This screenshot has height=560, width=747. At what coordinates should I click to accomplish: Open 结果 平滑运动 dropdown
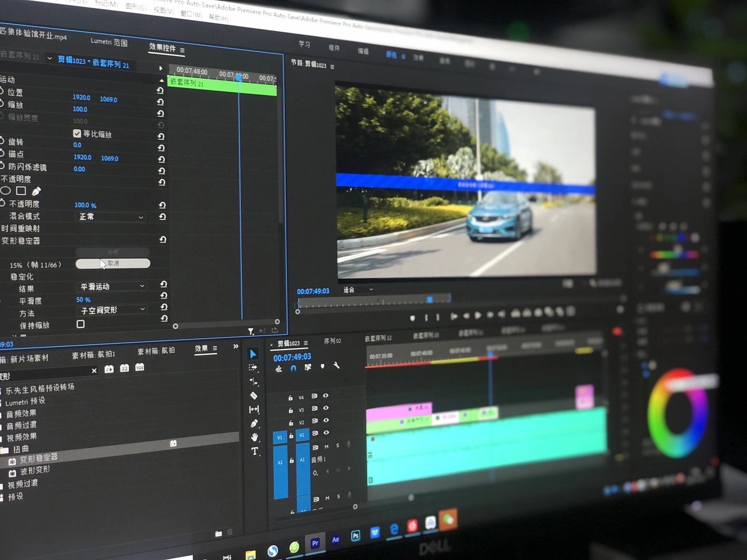point(112,286)
